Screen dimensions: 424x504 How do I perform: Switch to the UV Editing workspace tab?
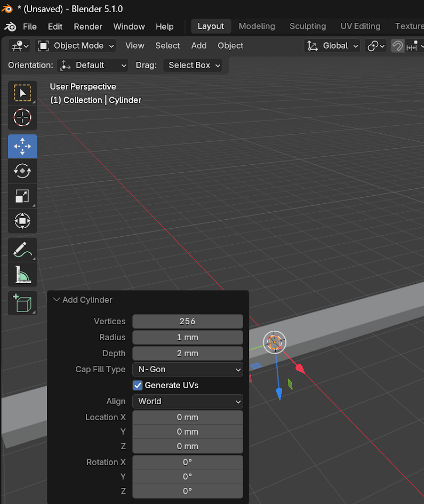pyautogui.click(x=361, y=26)
